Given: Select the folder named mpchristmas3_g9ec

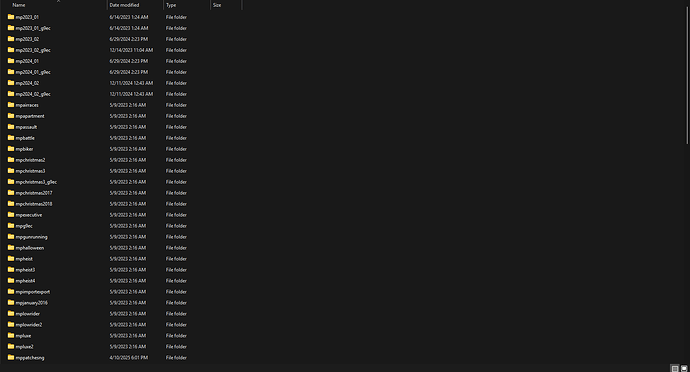Looking at the screenshot, I should 36,182.
